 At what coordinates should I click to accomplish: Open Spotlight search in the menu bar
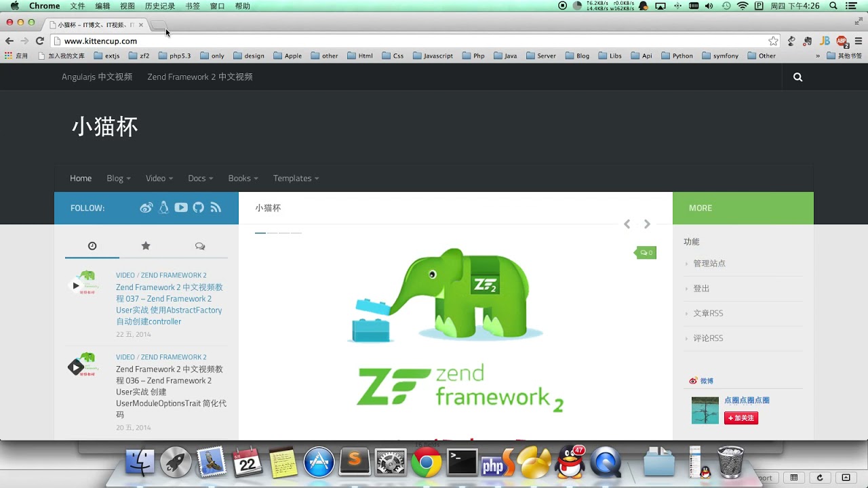(833, 5)
